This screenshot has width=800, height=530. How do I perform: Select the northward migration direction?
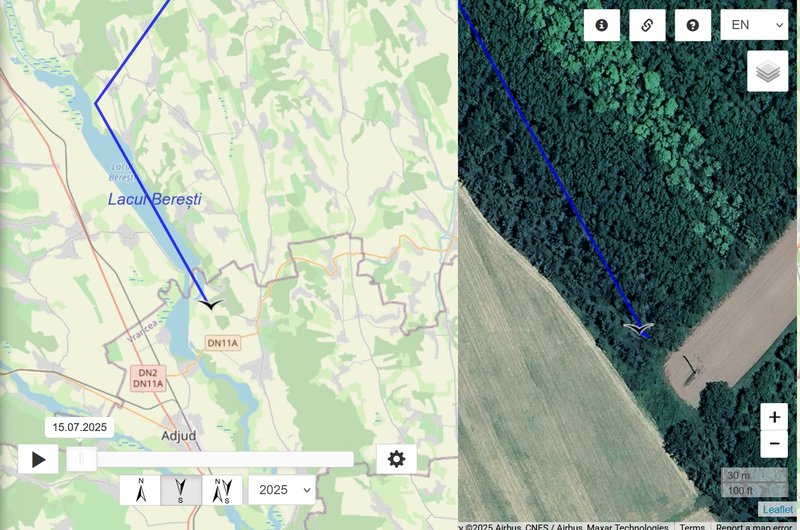[140, 490]
